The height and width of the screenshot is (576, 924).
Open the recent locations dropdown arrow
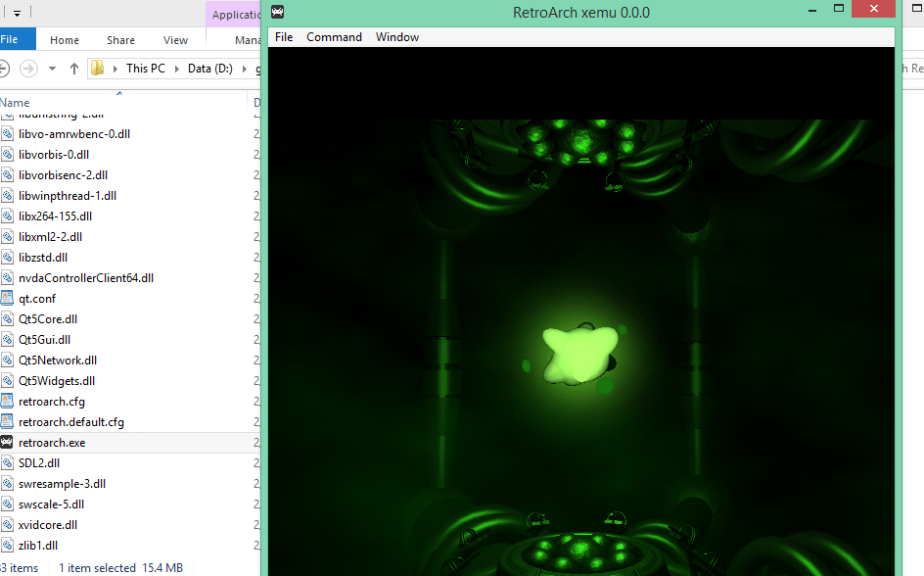pos(53,69)
